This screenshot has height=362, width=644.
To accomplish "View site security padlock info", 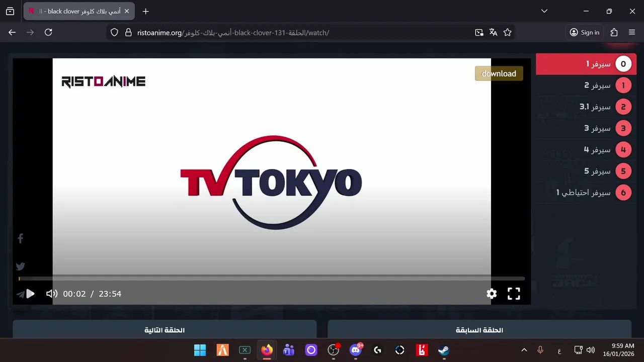I will (x=128, y=32).
